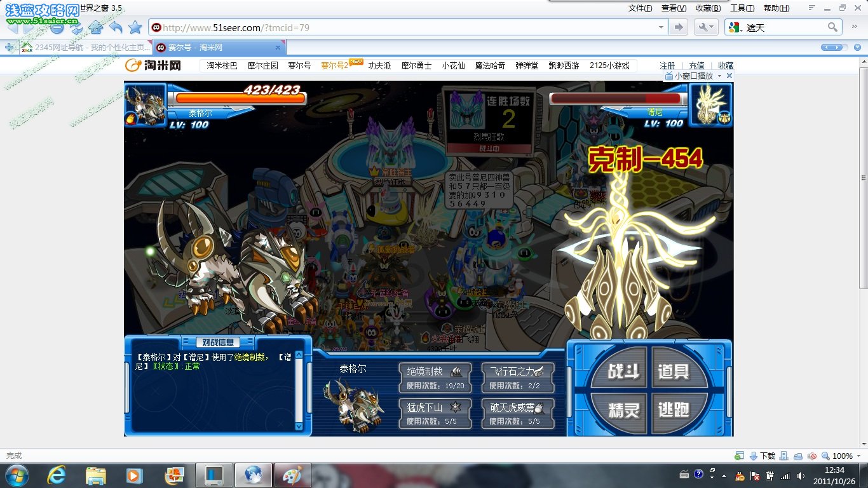The height and width of the screenshot is (488, 868).
Task: Select the 绝境制裁 skill
Action: pyautogui.click(x=435, y=377)
